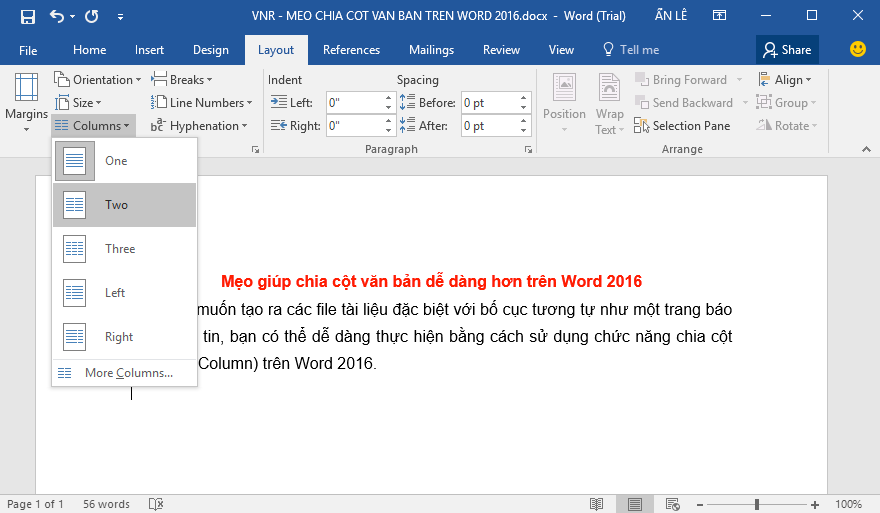Open the Hyphenation dropdown
Viewport: 880px width, 513px height.
199,126
